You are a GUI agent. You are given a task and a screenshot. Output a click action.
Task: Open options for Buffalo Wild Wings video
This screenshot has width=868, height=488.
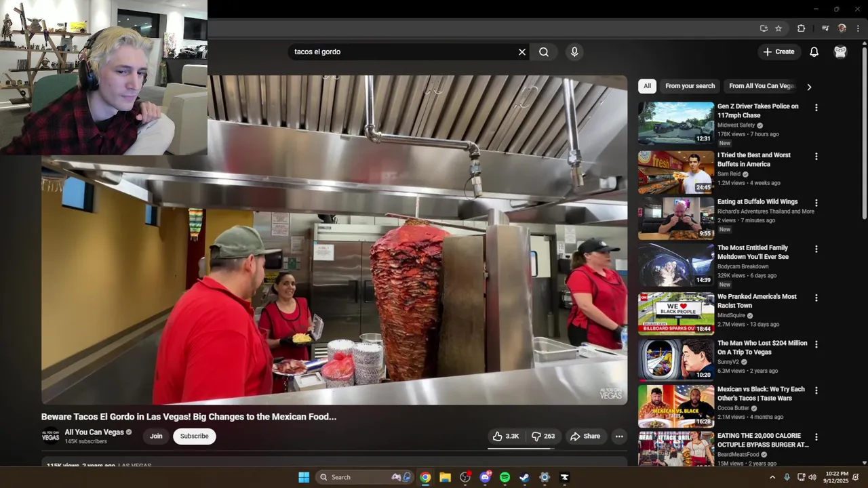coord(816,203)
